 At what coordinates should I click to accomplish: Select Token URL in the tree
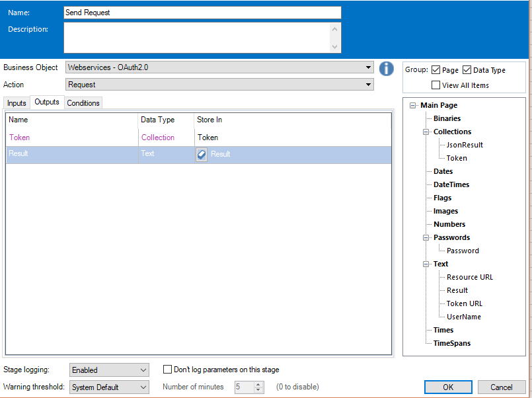(x=464, y=303)
